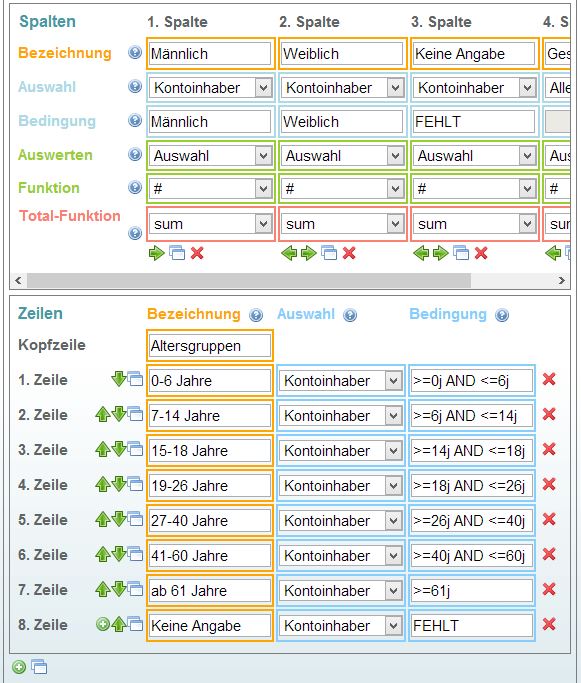Screen dimensions: 581x683
Task: Click Bedingung field FEHLT in 3. Spalte
Action: (474, 122)
